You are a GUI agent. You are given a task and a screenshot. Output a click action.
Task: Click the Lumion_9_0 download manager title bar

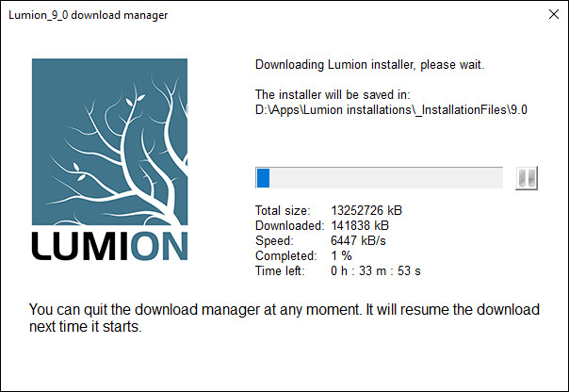pos(236,15)
